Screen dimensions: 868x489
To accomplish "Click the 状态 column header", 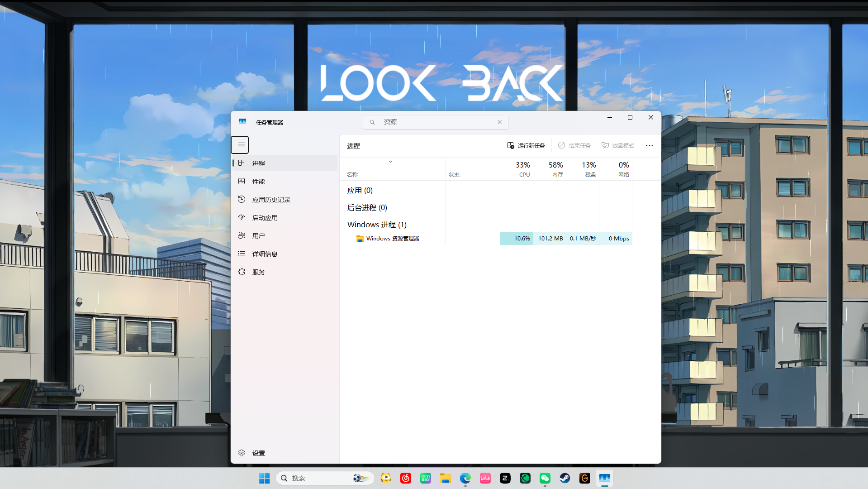I will point(473,169).
